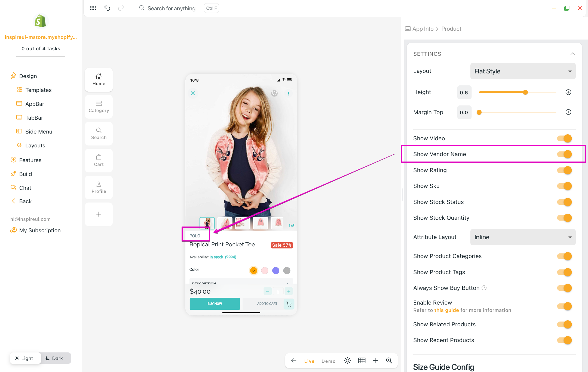Disable Show Vendor Name toggle
Viewport: 588px width, 372px height.
565,154
